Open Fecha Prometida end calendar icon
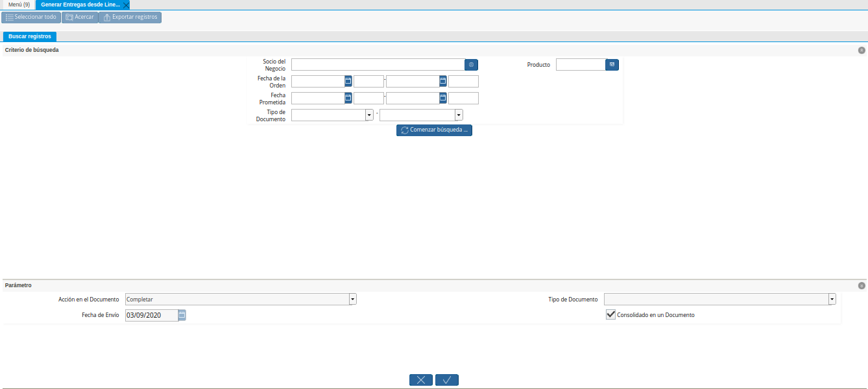868x389 pixels. click(443, 98)
